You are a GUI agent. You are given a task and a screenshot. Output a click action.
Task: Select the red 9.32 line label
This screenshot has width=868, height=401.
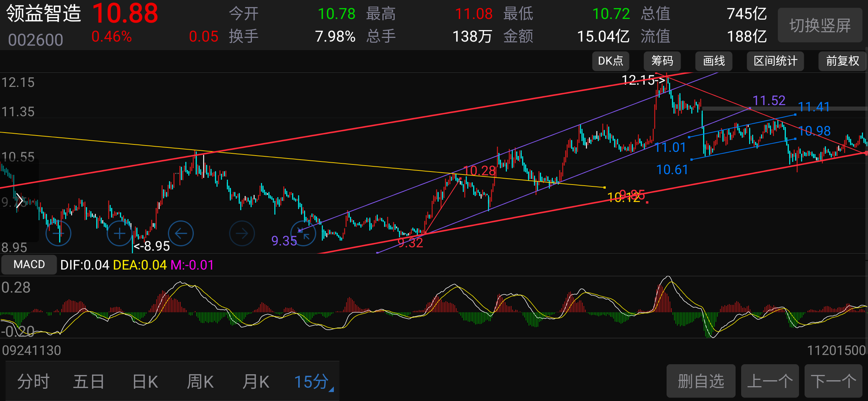pyautogui.click(x=410, y=243)
